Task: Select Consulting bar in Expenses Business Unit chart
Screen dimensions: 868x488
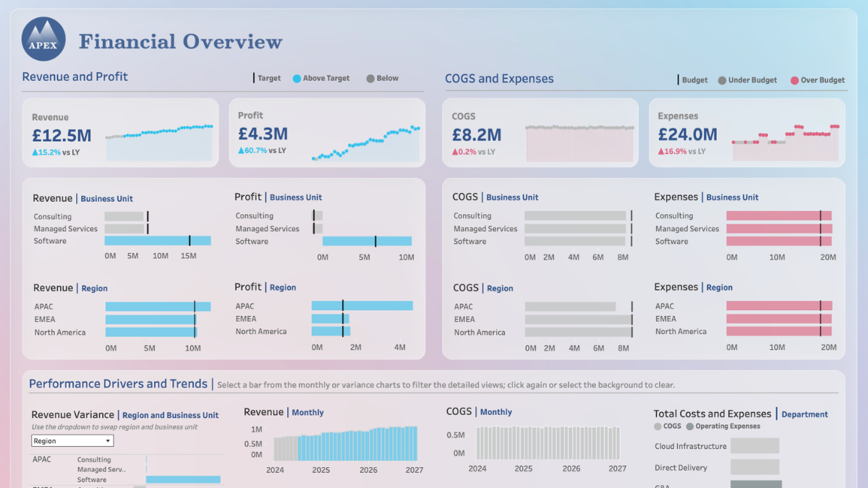Action: 779,215
